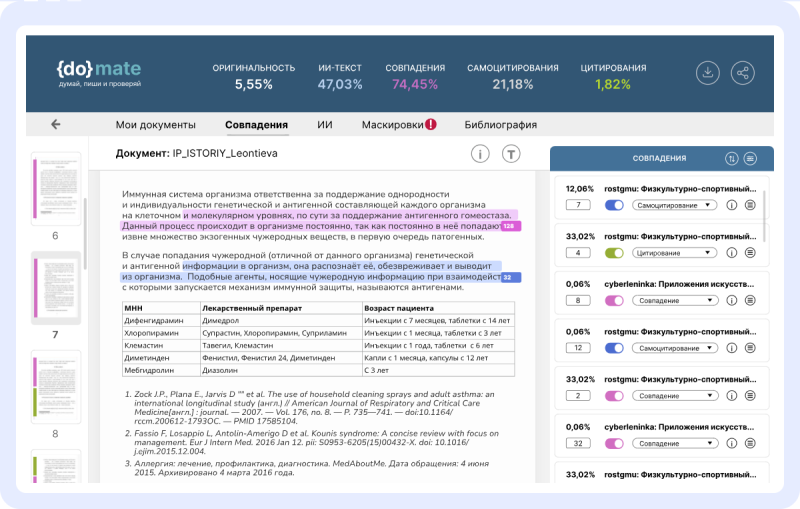Open the rostgmu source title with 12,06%
800x509 pixels.
pyautogui.click(x=680, y=189)
